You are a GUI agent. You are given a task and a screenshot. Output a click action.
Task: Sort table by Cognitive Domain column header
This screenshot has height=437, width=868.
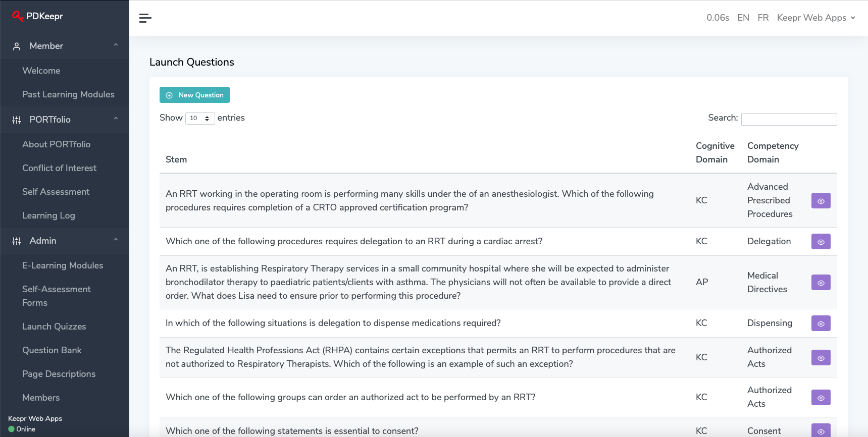coord(714,152)
